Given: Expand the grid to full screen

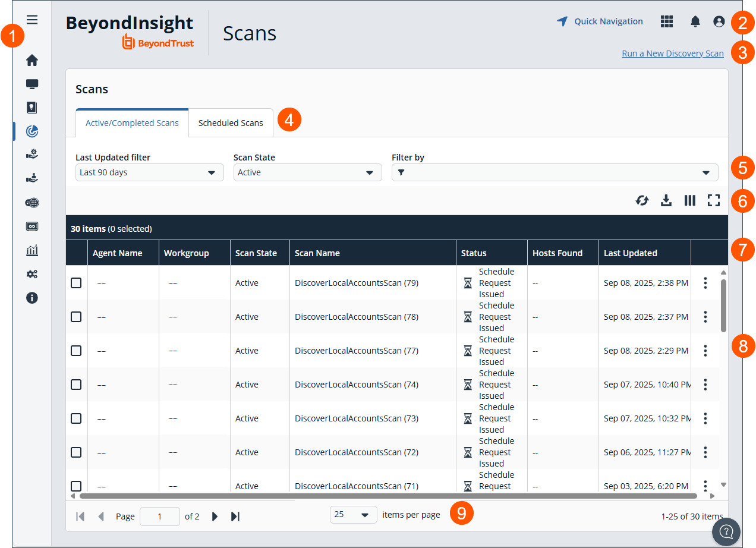Looking at the screenshot, I should click(714, 200).
